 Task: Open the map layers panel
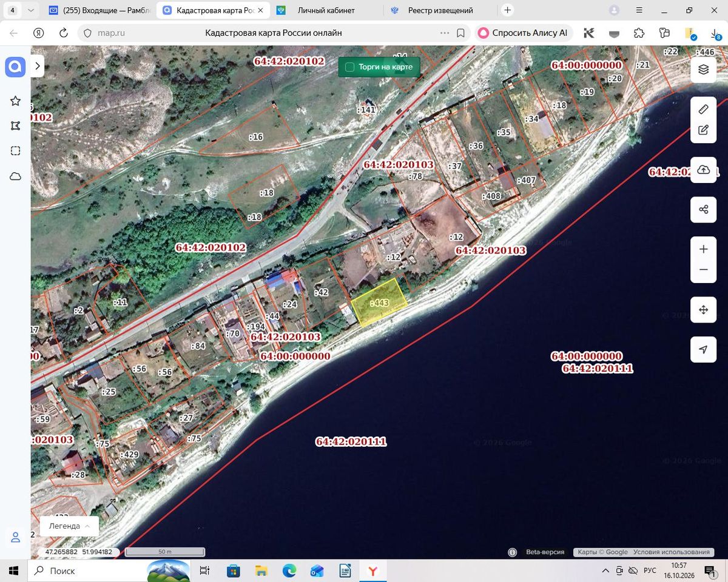[704, 69]
